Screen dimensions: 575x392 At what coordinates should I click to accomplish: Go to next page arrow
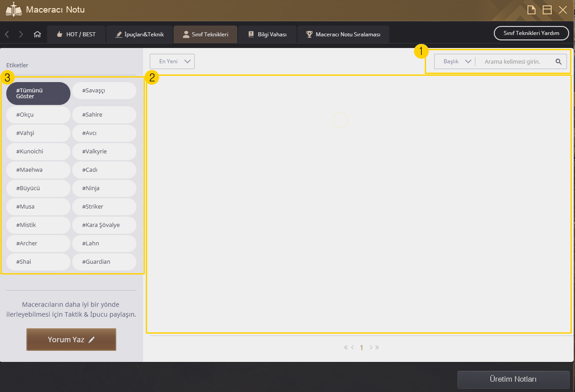coord(371,347)
